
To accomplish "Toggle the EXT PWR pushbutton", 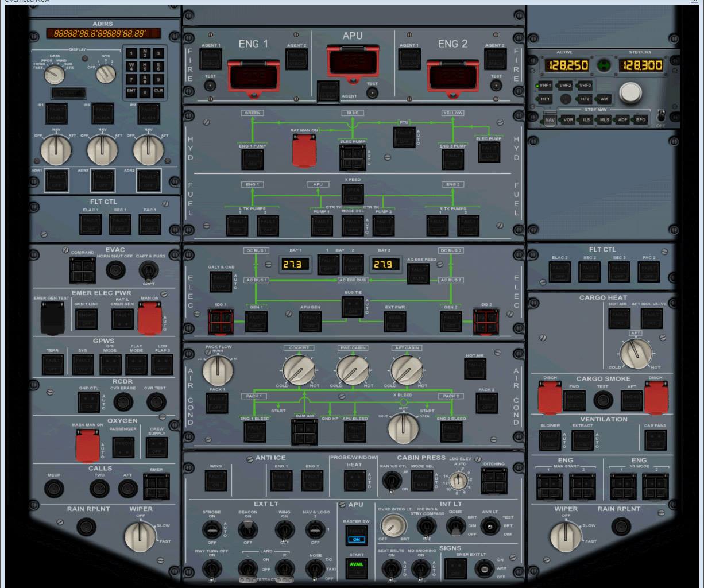I will (395, 322).
